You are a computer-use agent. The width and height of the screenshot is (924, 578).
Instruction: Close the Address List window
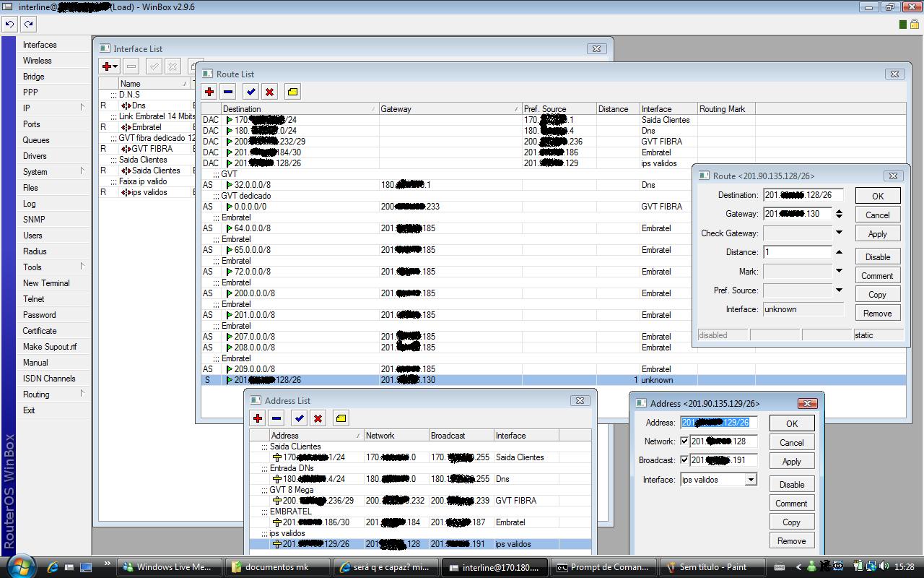coord(580,400)
